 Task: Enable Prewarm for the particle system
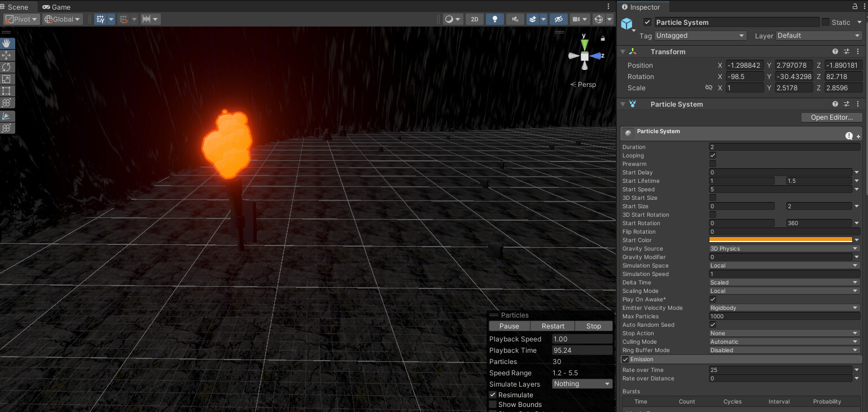(x=712, y=164)
